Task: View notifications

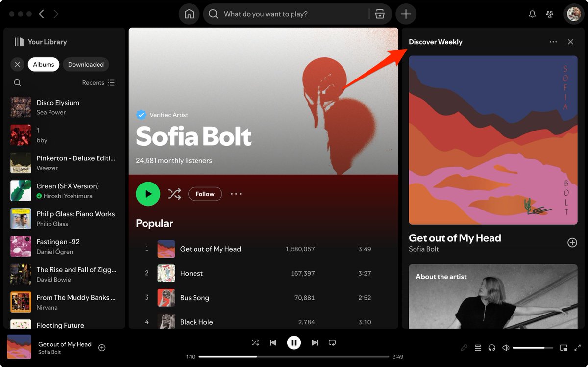Action: (532, 14)
